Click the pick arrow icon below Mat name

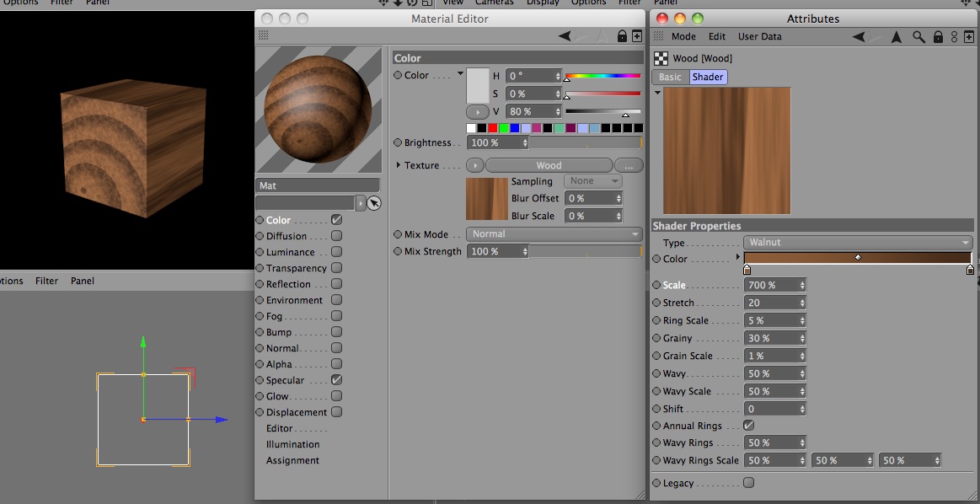(374, 203)
